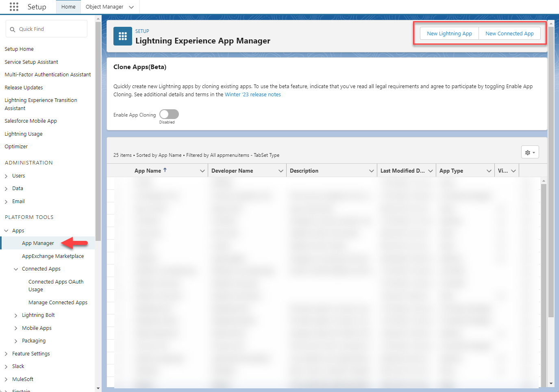
Task: Expand the MuleSoft section
Action: pos(6,380)
